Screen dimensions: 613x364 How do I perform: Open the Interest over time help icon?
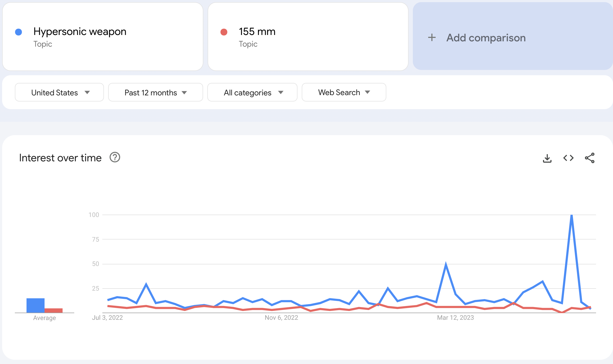(x=115, y=157)
